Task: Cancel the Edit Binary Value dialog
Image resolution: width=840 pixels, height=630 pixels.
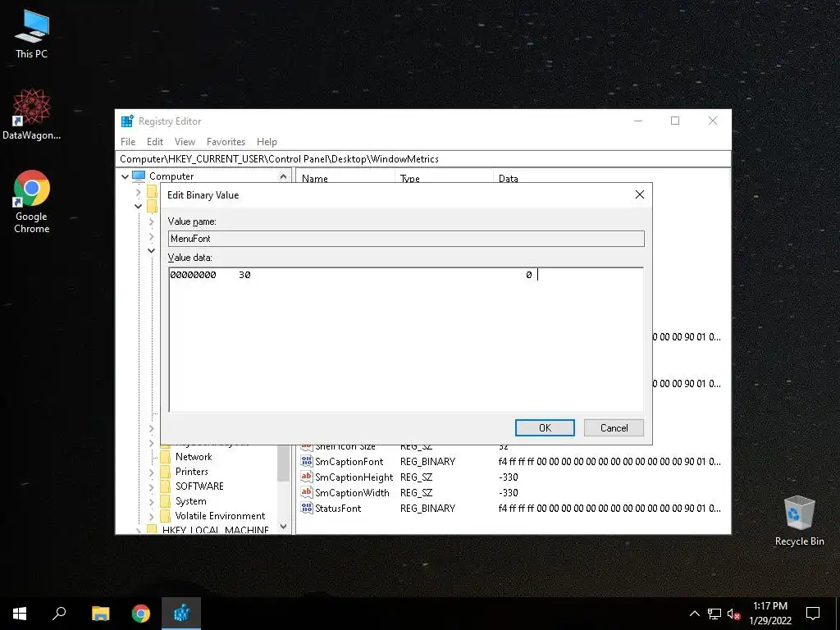Action: [x=614, y=427]
